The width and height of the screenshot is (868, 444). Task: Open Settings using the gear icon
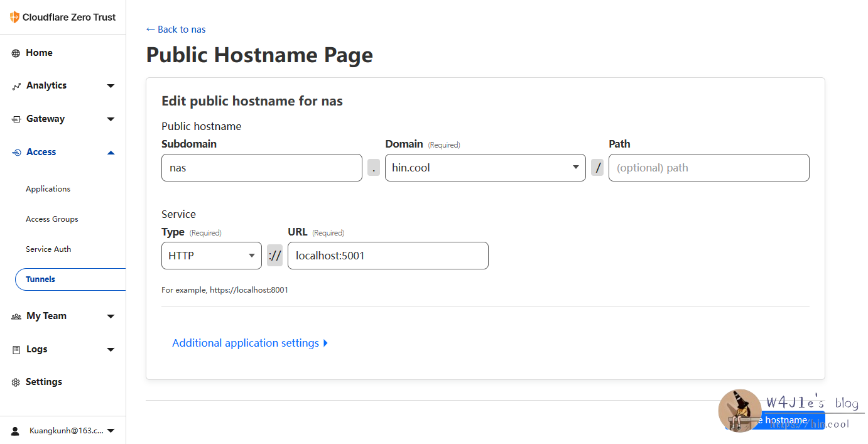pyautogui.click(x=16, y=381)
